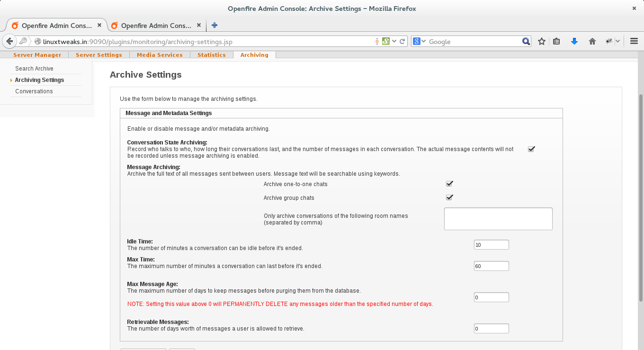The width and height of the screenshot is (644, 350).
Task: Open the Media Services tab
Action: [160, 55]
